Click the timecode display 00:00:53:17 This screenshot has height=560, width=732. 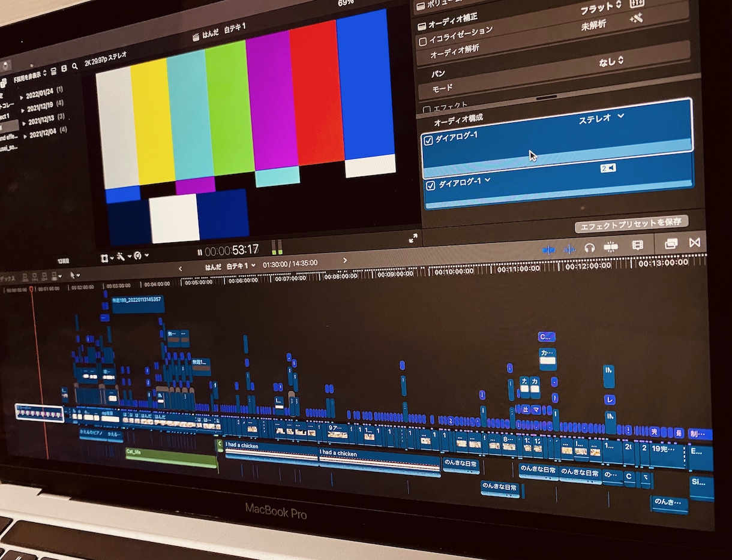pyautogui.click(x=232, y=249)
